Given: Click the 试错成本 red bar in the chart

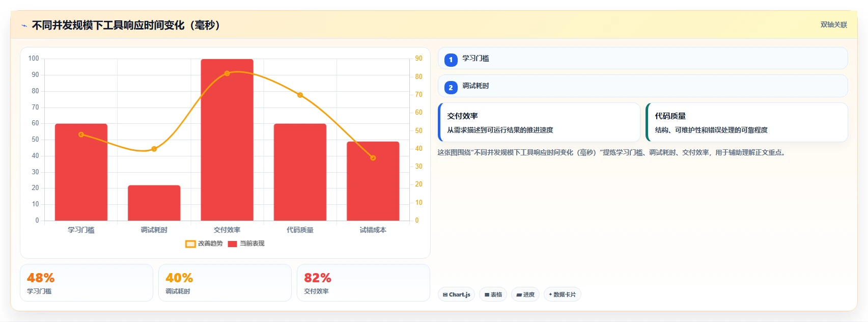Looking at the screenshot, I should (x=373, y=181).
